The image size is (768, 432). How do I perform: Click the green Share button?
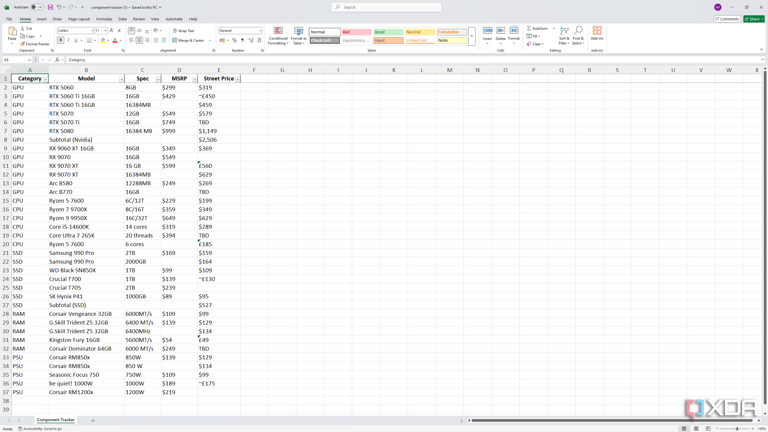coord(754,19)
